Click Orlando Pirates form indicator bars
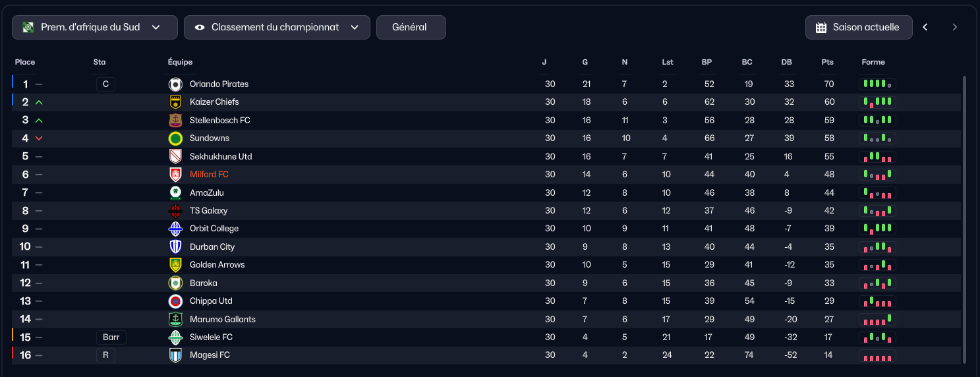The height and width of the screenshot is (377, 980). 878,84
